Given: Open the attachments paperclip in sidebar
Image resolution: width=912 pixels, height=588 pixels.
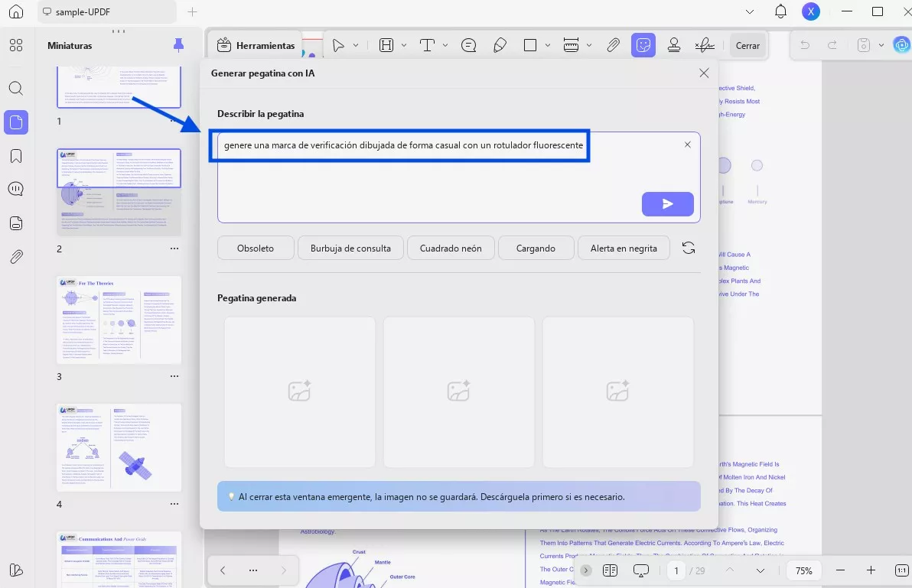Looking at the screenshot, I should tap(16, 256).
